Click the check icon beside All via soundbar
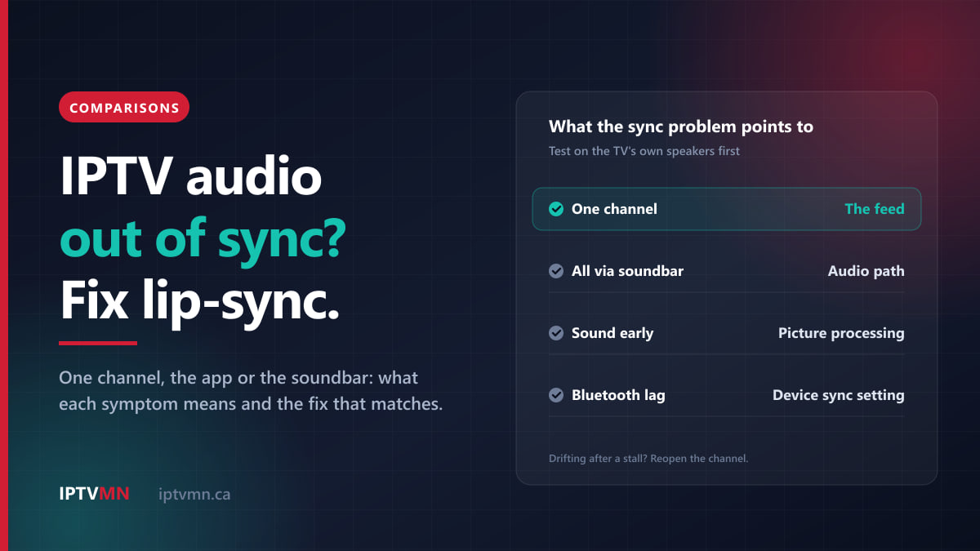Image resolution: width=980 pixels, height=551 pixels. [556, 271]
